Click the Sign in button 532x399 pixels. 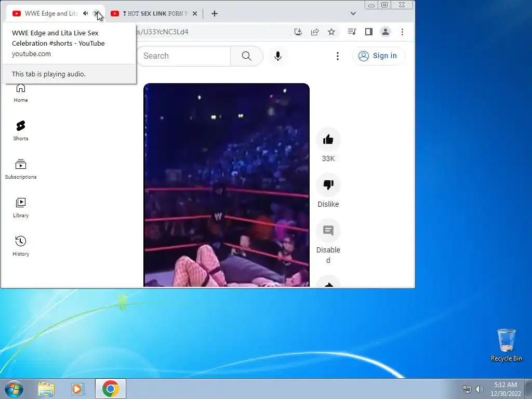pyautogui.click(x=378, y=56)
